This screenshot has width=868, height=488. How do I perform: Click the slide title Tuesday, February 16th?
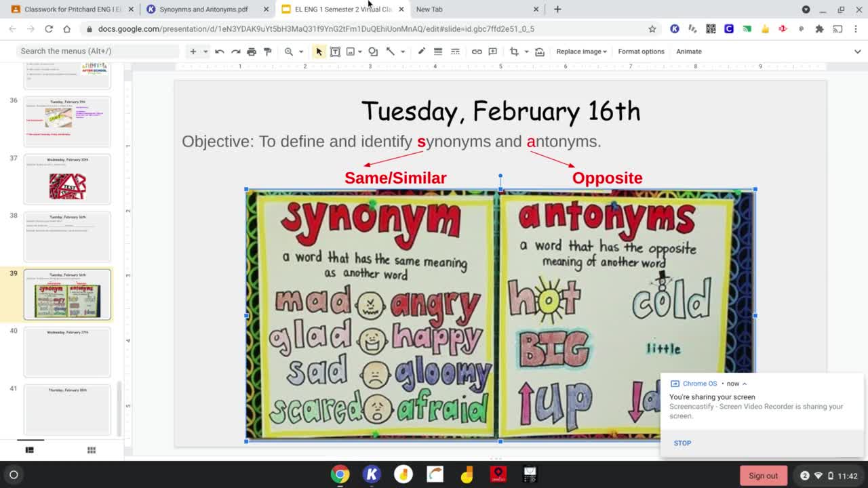[500, 111]
